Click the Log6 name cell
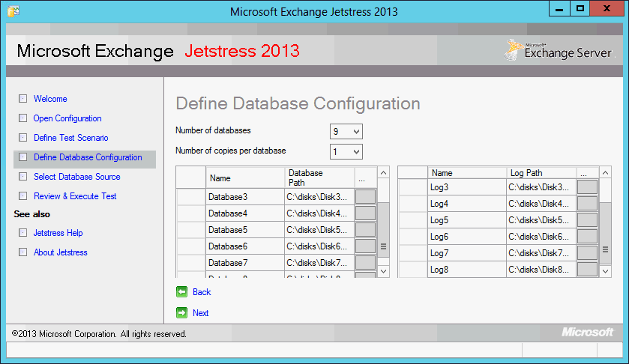This screenshot has height=364, width=629. tap(467, 236)
